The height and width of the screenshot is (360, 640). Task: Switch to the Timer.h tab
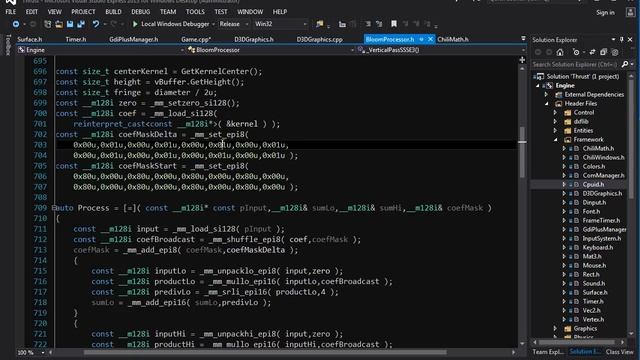pyautogui.click(x=76, y=39)
